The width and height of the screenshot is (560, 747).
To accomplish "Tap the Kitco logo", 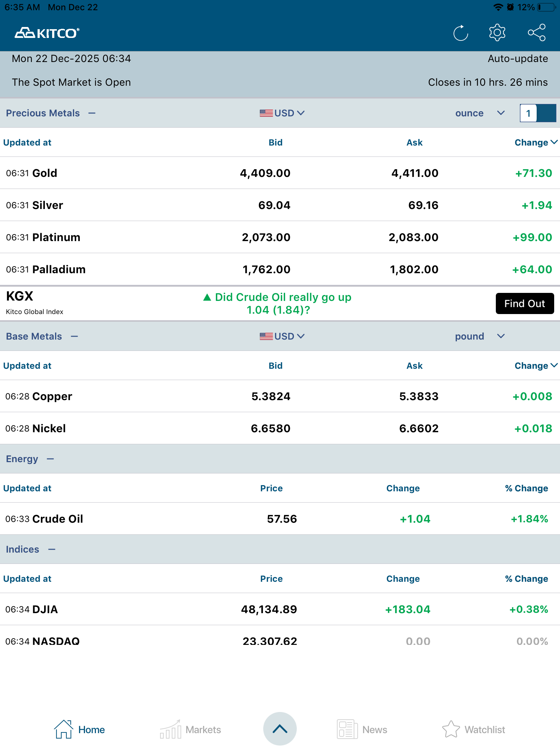I will click(x=47, y=33).
